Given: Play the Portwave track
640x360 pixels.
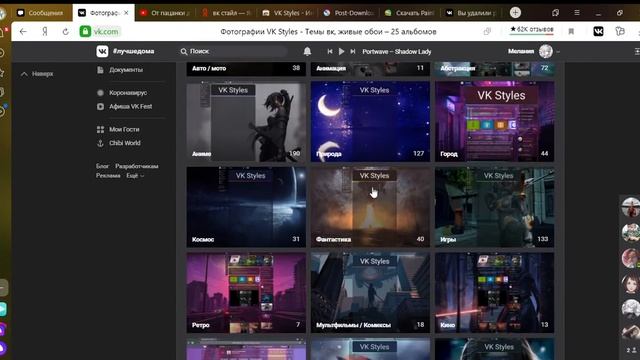Looking at the screenshot, I should click(342, 51).
